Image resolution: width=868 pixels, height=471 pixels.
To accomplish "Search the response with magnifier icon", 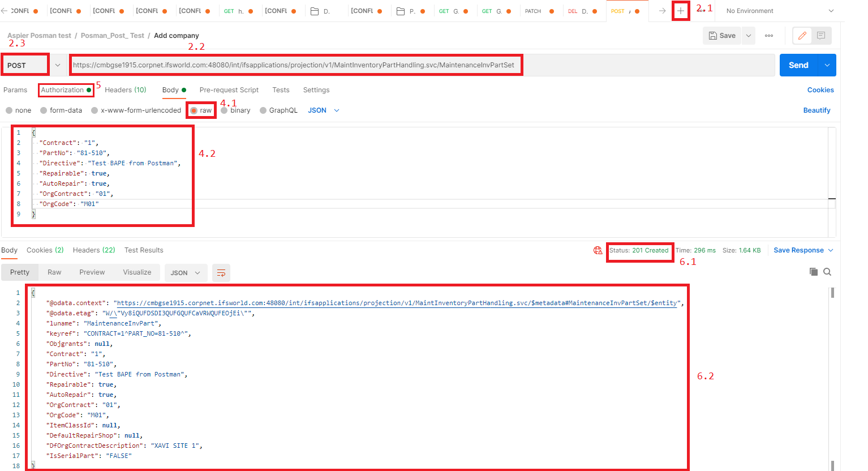I will tap(827, 272).
